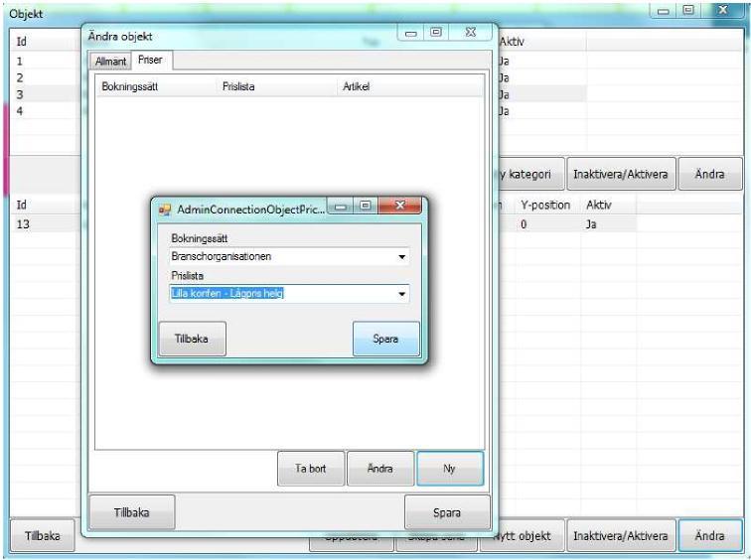
Task: Select row with Id 1 in Objekt list
Action: pos(46,62)
